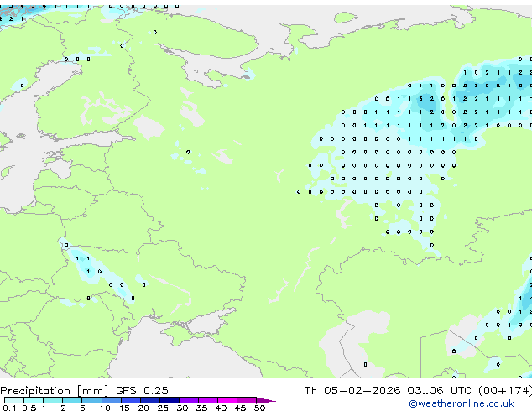Click the '30' legend scale label
This screenshot has width=532, height=411.
coord(182,408)
